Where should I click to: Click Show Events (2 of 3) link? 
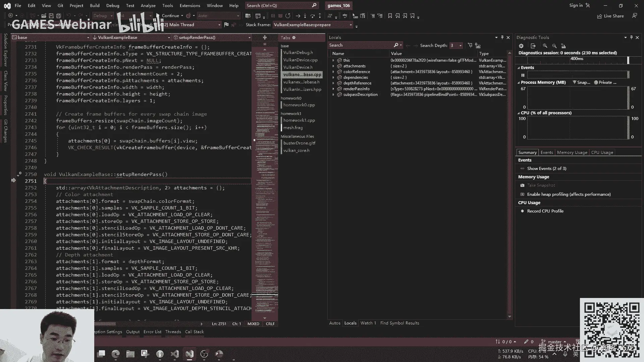tap(546, 169)
